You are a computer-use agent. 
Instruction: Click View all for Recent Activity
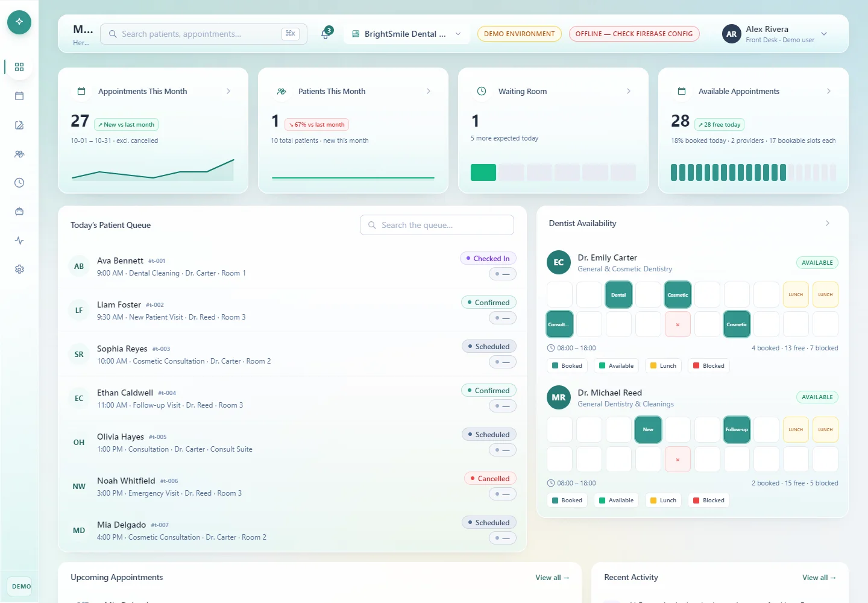(x=819, y=578)
